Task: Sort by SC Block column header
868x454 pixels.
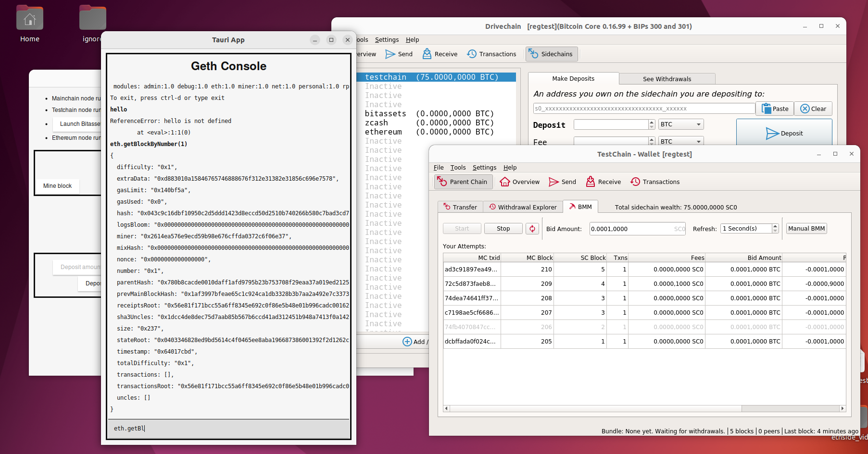Action: pyautogui.click(x=580, y=258)
